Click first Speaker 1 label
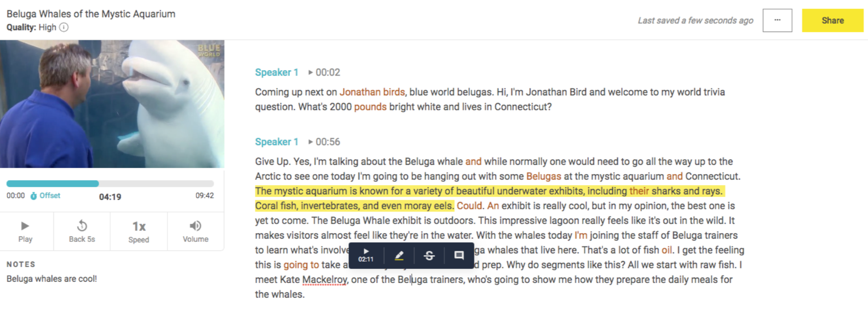This screenshot has width=868, height=311. 277,72
